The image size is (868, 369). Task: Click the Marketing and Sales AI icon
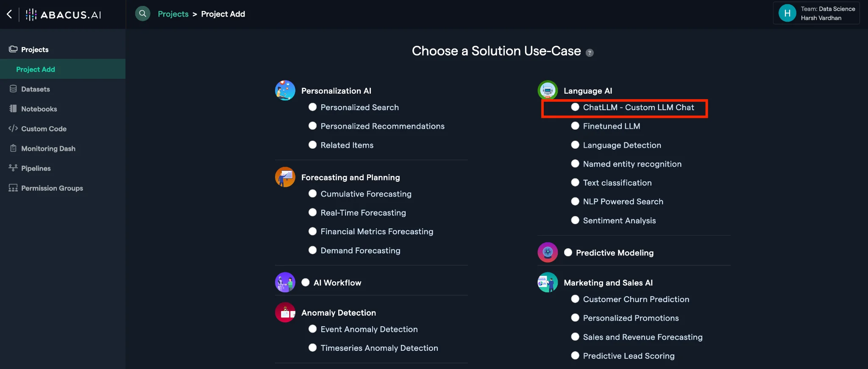click(x=548, y=283)
